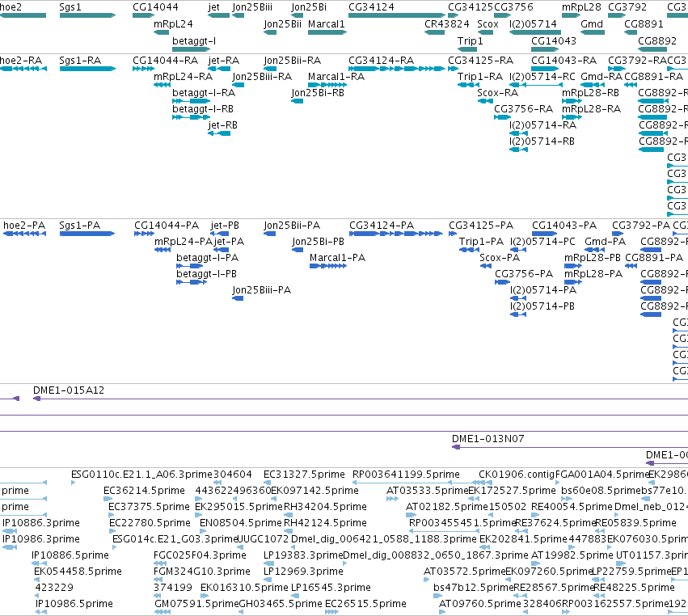This screenshot has width=688, height=616.
Task: Click the CG34124-RA transcript label
Action: 382,61
